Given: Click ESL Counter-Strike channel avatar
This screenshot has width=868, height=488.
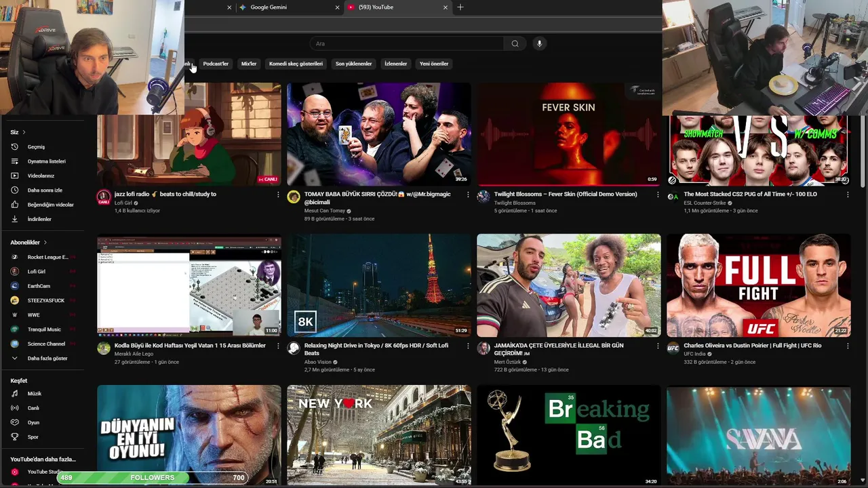Looking at the screenshot, I should tap(673, 197).
